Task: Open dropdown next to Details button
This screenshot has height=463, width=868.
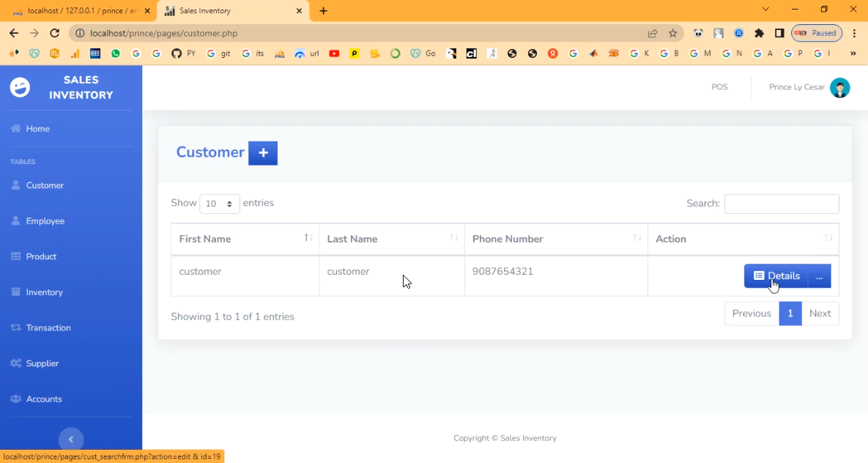Action: [x=819, y=276]
